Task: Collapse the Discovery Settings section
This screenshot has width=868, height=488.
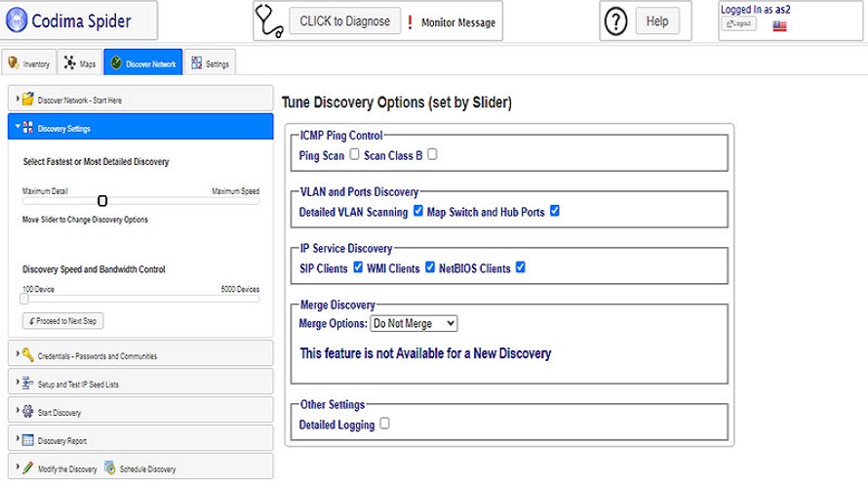Action: [140, 127]
